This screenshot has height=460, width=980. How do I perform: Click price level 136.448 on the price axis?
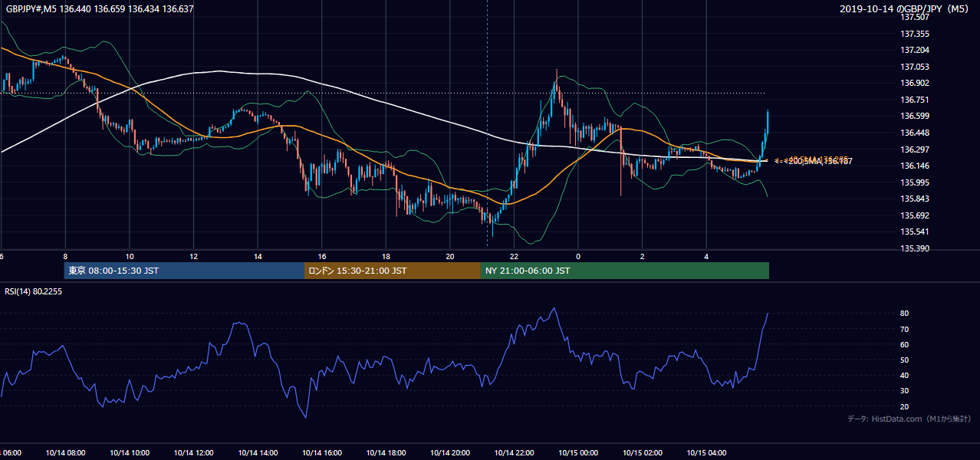click(x=916, y=133)
